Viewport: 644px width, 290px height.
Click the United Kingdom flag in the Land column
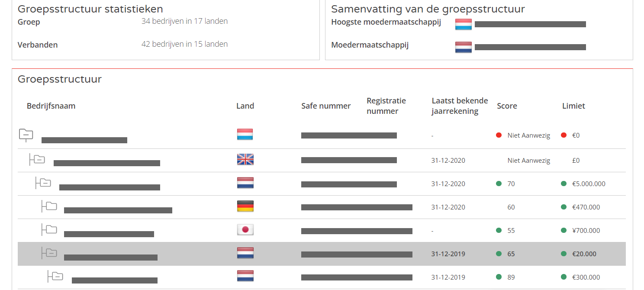pos(245,160)
